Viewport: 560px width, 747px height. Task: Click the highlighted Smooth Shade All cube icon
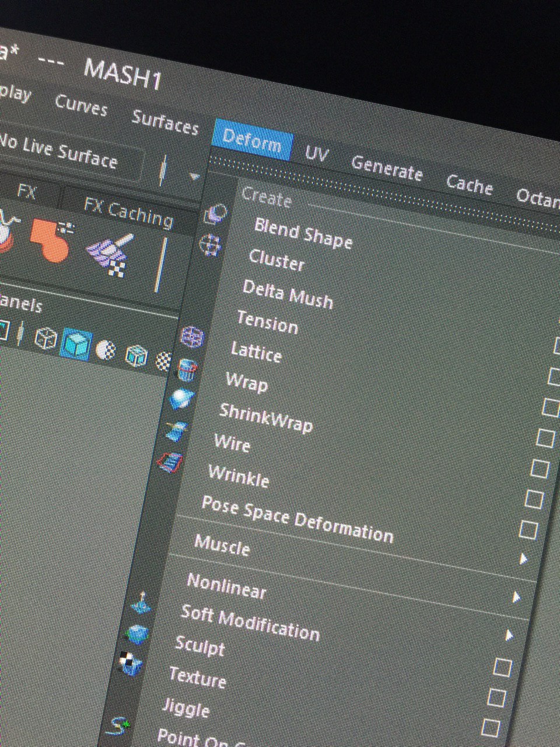tap(77, 343)
